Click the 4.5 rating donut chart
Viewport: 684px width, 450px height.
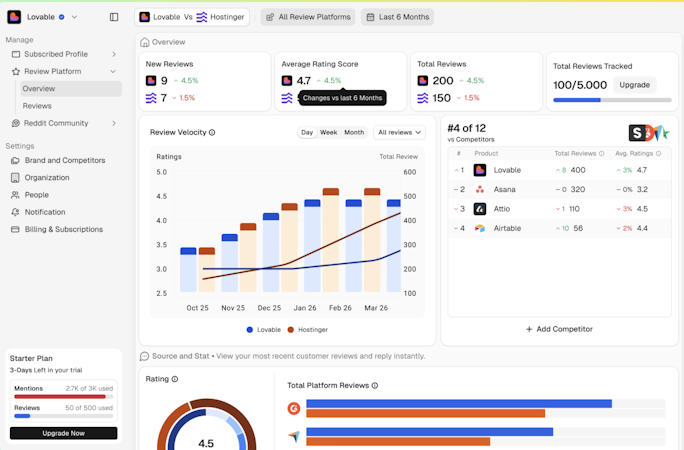click(x=206, y=425)
